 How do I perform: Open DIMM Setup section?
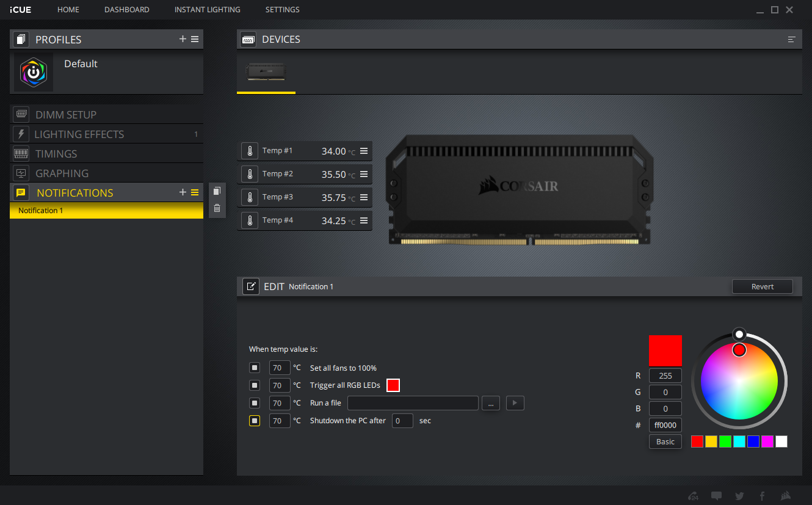107,114
